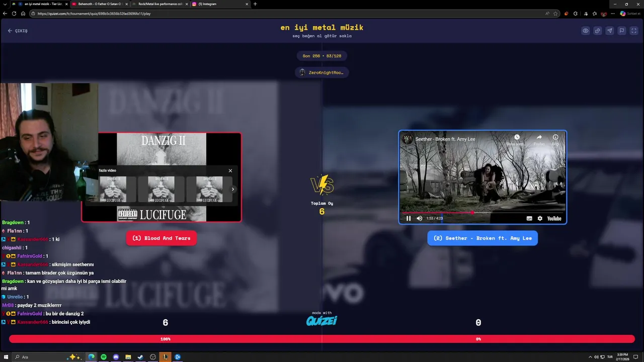644x362 pixels.
Task: Mute the Seether video volume icon
Action: coord(420,218)
